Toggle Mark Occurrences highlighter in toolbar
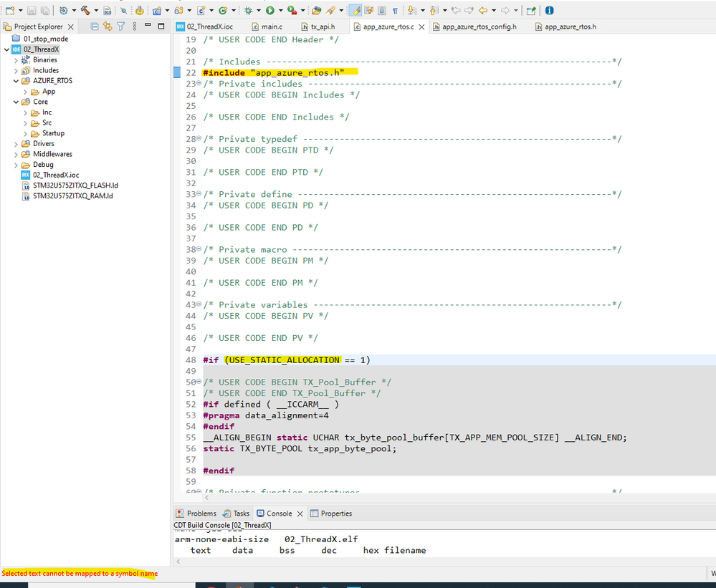This screenshot has height=588, width=716. click(x=355, y=11)
